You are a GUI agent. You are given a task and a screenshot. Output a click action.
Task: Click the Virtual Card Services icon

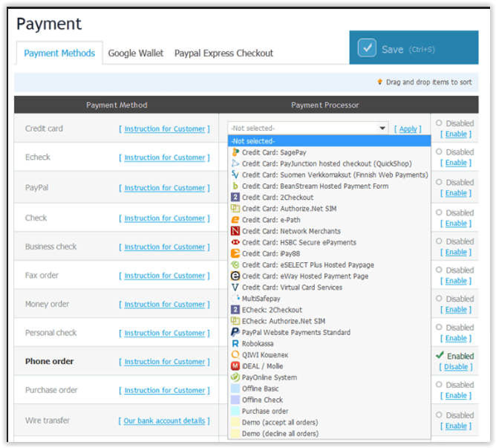click(235, 288)
